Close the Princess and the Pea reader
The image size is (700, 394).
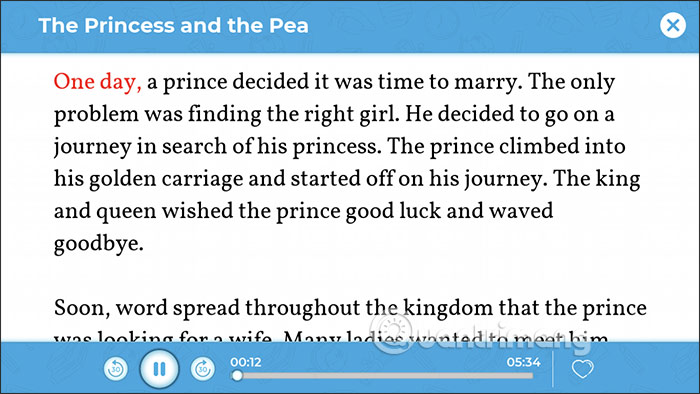(x=673, y=25)
